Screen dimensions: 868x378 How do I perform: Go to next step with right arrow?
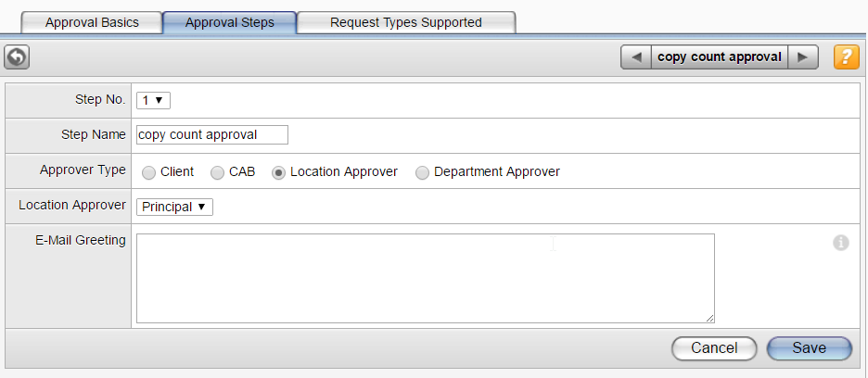803,57
